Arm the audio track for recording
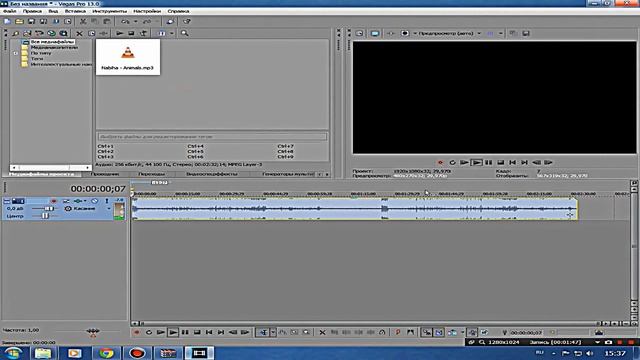Image resolution: width=640 pixels, height=360 pixels. [x=53, y=201]
